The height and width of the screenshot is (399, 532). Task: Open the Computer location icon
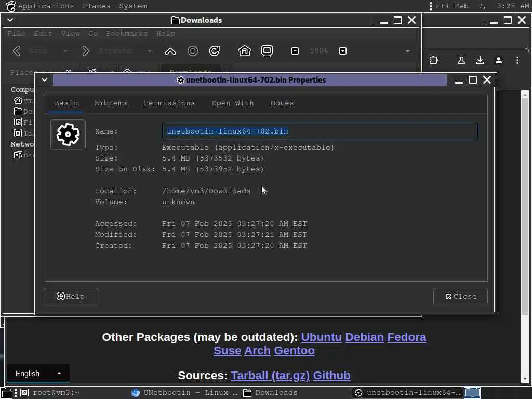tap(267, 51)
